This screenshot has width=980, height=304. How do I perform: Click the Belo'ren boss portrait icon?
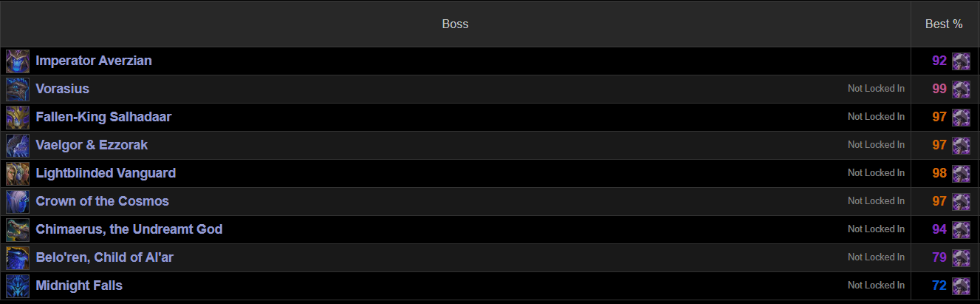click(18, 257)
